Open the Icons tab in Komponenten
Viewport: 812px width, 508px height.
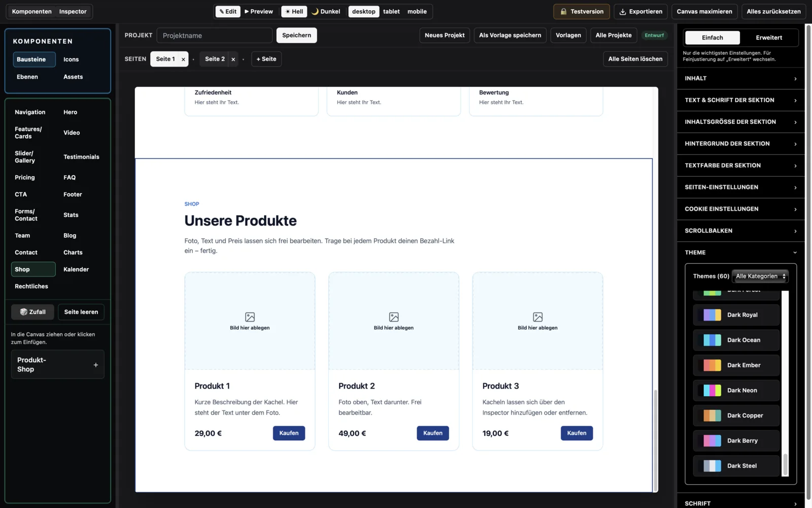pos(71,59)
